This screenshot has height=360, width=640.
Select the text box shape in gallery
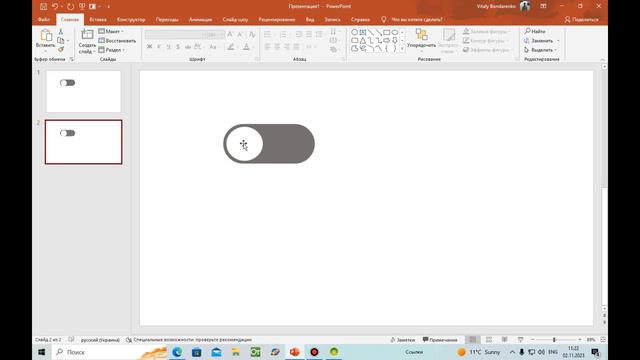[x=362, y=32]
